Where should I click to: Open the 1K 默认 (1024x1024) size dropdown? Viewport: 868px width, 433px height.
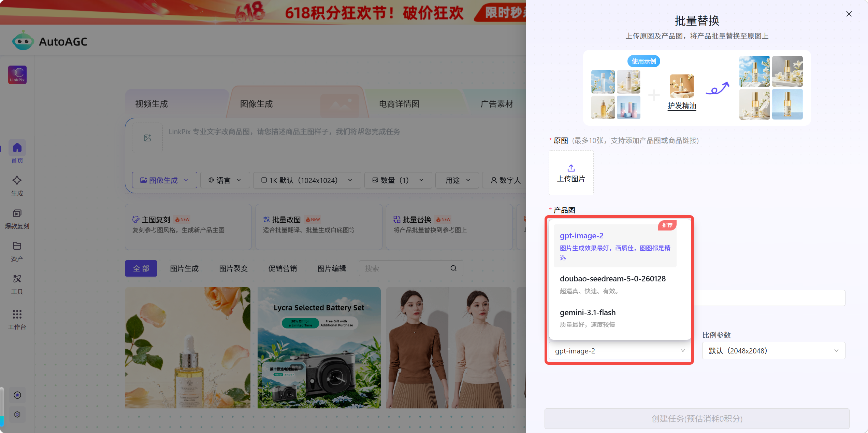tap(307, 180)
